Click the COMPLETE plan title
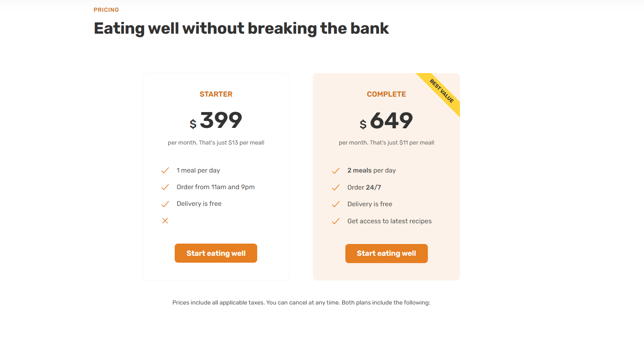644x339 pixels. coord(386,94)
